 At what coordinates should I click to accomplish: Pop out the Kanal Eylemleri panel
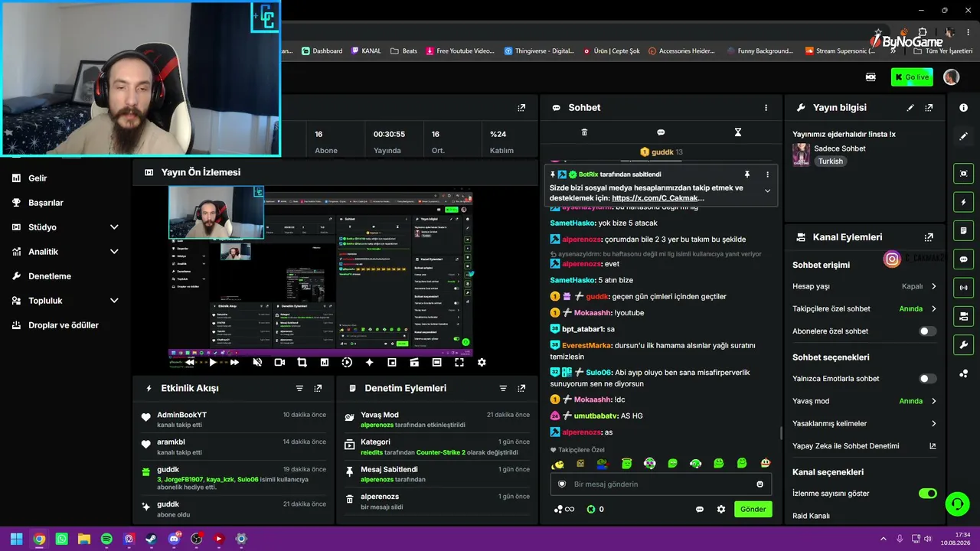tap(929, 237)
